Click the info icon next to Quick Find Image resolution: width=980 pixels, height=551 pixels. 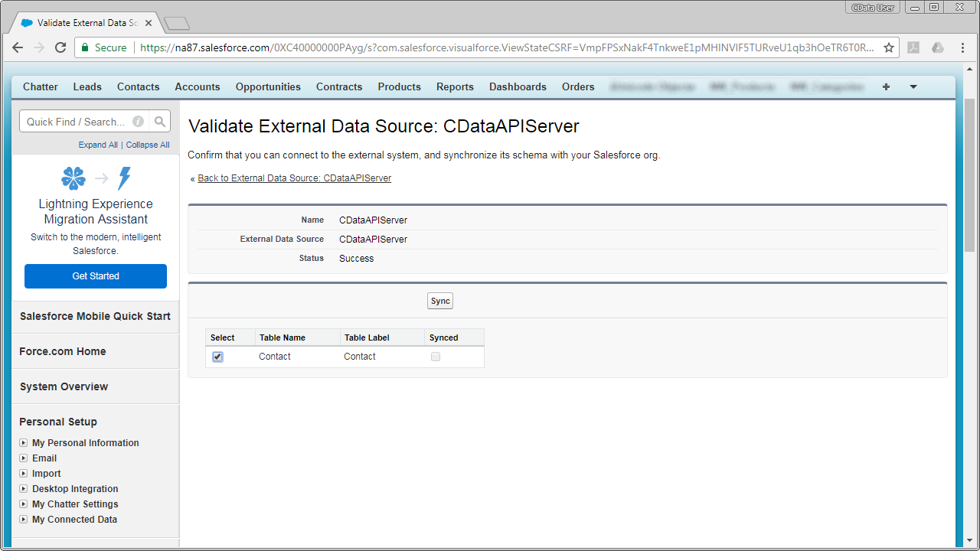coord(138,121)
